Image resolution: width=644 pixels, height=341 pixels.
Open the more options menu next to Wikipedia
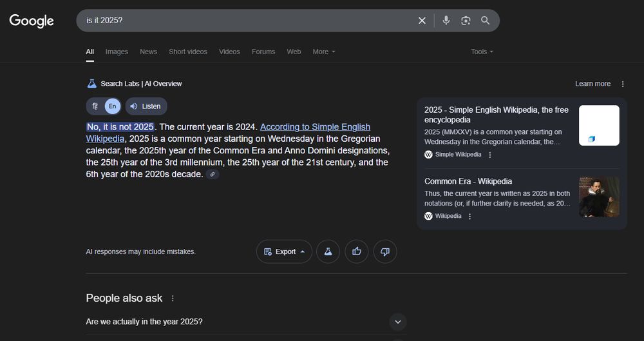[470, 217]
